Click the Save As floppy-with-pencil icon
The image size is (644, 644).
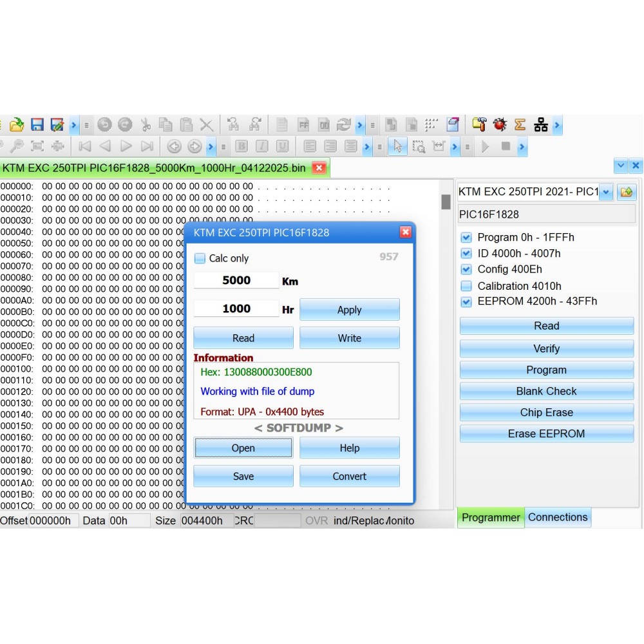(57, 124)
